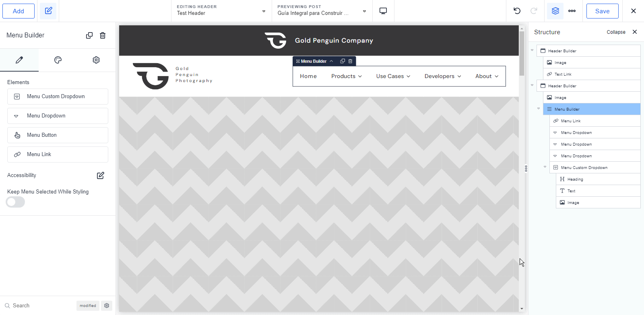Add a Menu Dropdown element from the Elements list
Viewport: 644px width, 315px height.
(58, 116)
